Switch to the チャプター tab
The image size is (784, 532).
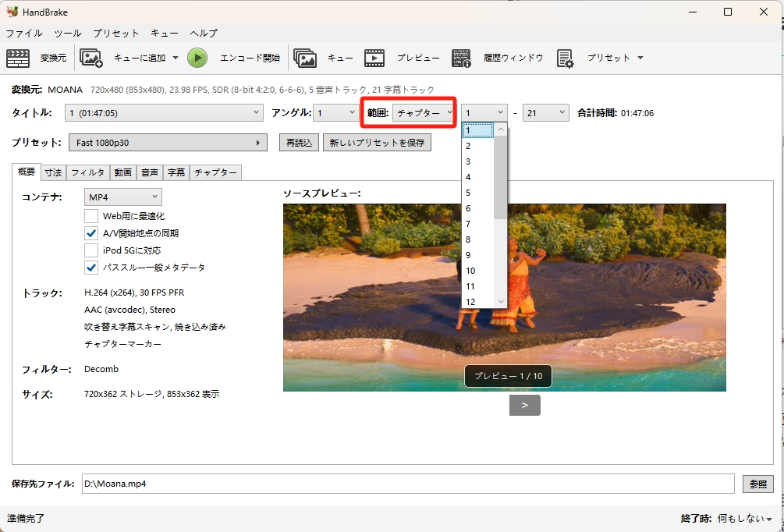click(x=215, y=172)
